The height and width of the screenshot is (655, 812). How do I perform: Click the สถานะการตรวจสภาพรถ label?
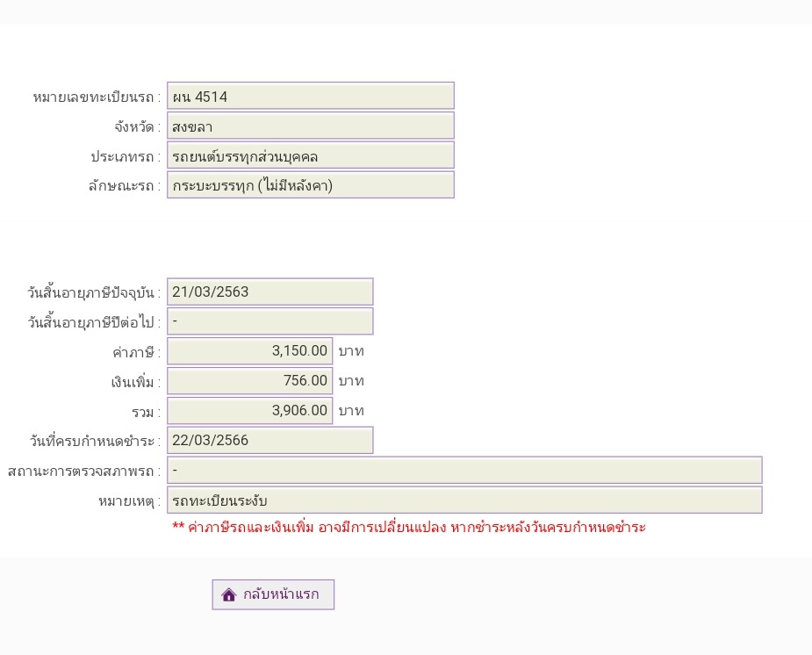[84, 471]
